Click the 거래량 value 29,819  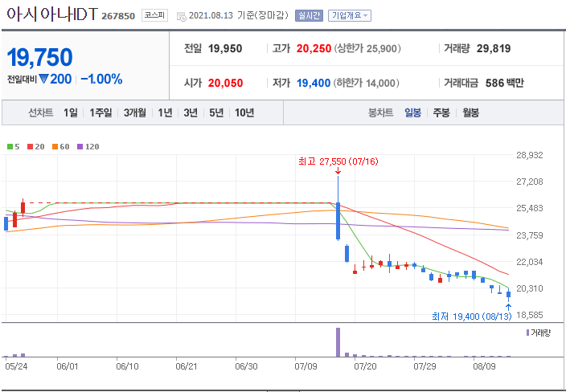(x=494, y=49)
